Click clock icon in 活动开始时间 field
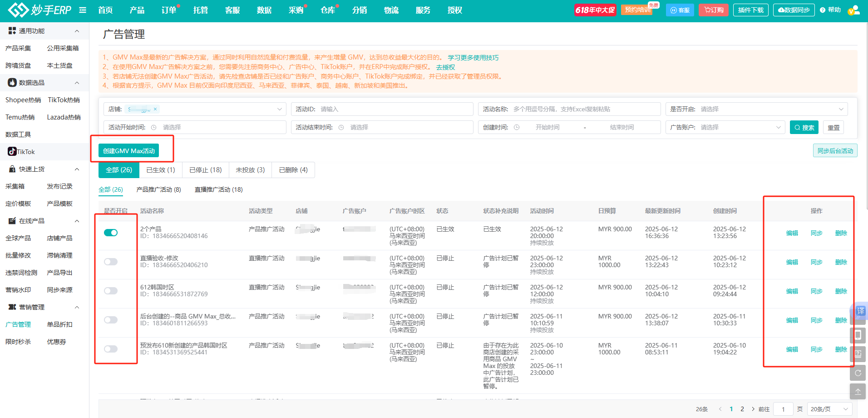Viewport: 868px width, 418px height. click(154, 128)
